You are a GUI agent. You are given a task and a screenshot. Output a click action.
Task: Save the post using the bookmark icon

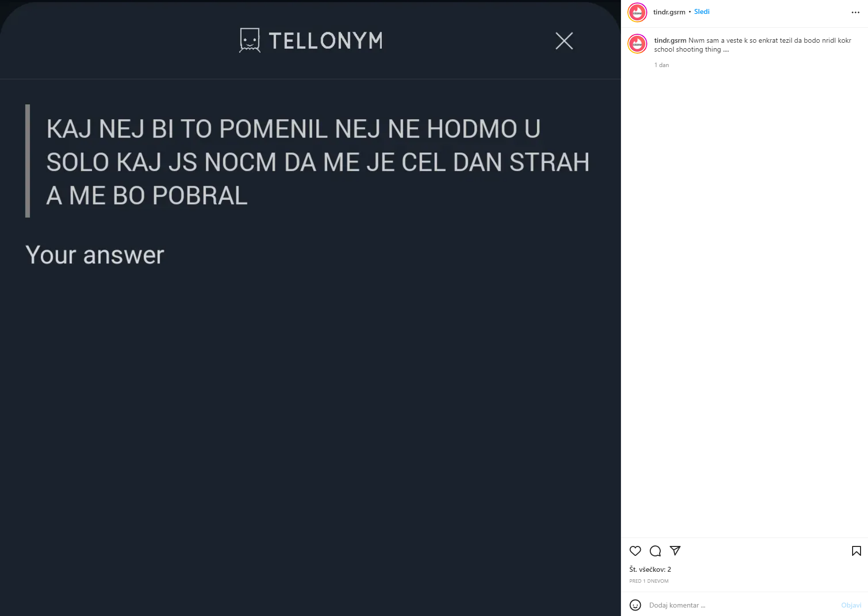pos(856,550)
